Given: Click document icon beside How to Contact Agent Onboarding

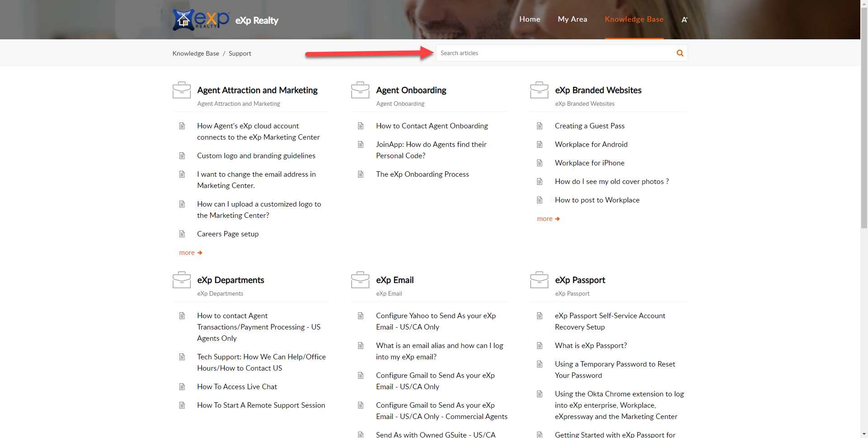Looking at the screenshot, I should click(x=361, y=126).
